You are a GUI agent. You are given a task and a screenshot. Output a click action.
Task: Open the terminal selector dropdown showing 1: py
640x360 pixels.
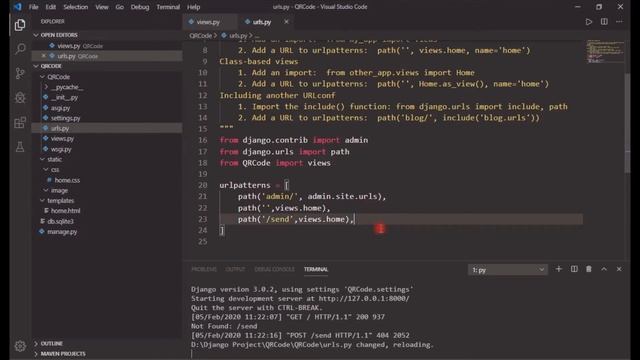pyautogui.click(x=507, y=270)
